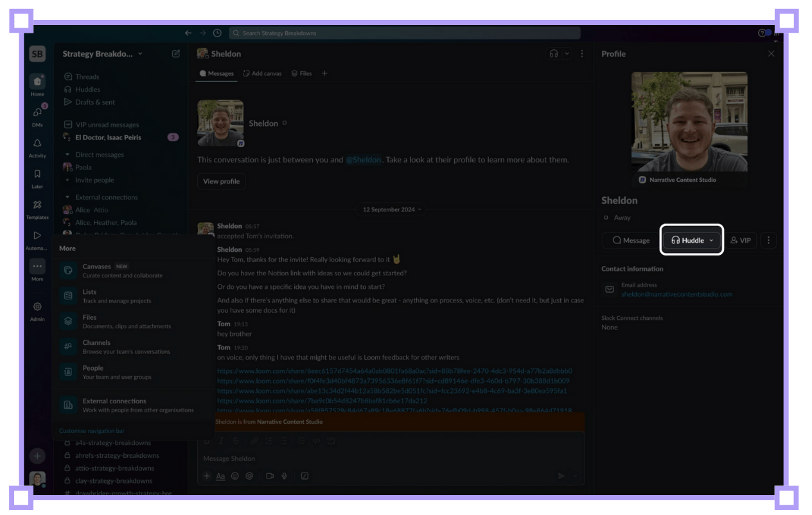Viewport: 812px width, 515px height.
Task: Open slash shortcuts in the composer
Action: [x=304, y=476]
